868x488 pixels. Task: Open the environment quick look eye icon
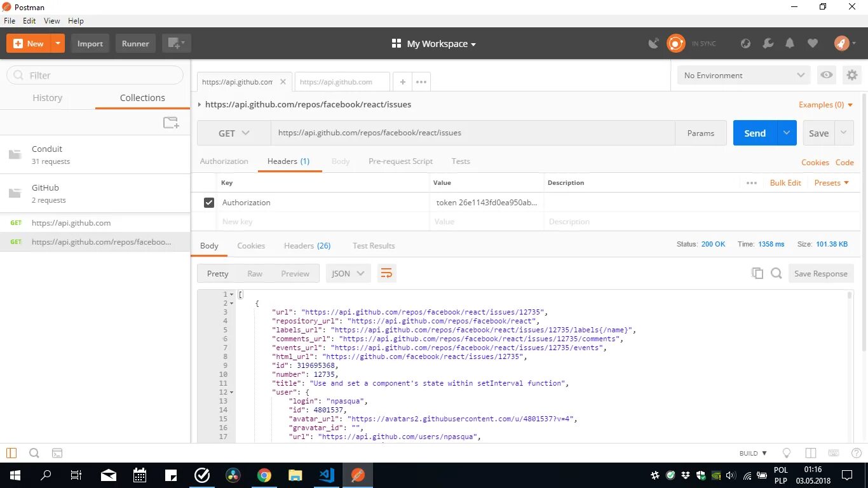826,75
